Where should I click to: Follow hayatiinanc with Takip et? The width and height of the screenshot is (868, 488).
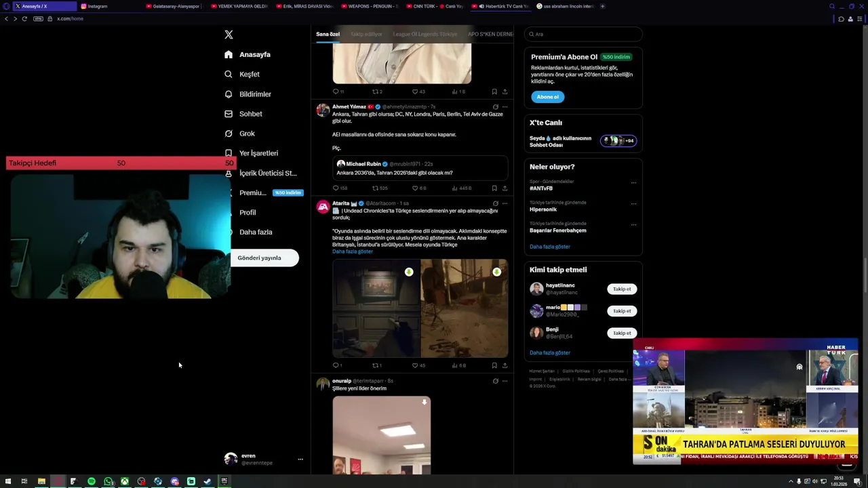[622, 289]
